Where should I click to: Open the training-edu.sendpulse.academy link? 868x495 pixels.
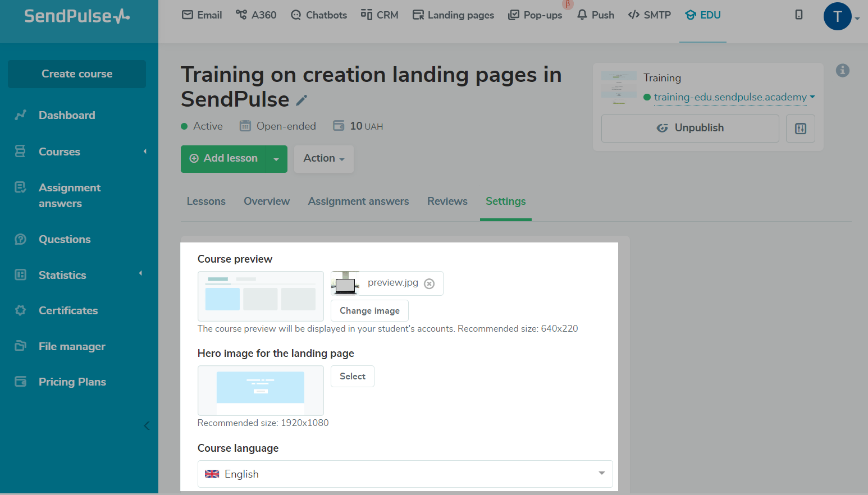(730, 97)
